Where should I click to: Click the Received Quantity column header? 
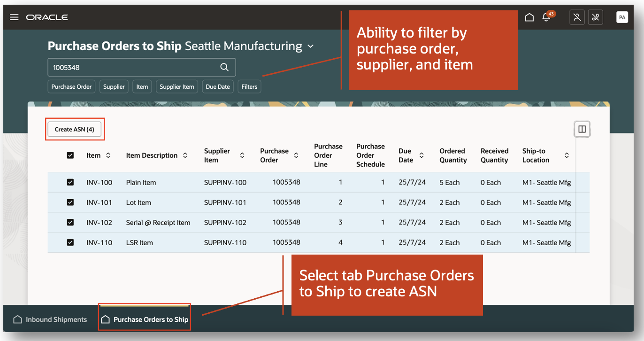[x=494, y=155]
